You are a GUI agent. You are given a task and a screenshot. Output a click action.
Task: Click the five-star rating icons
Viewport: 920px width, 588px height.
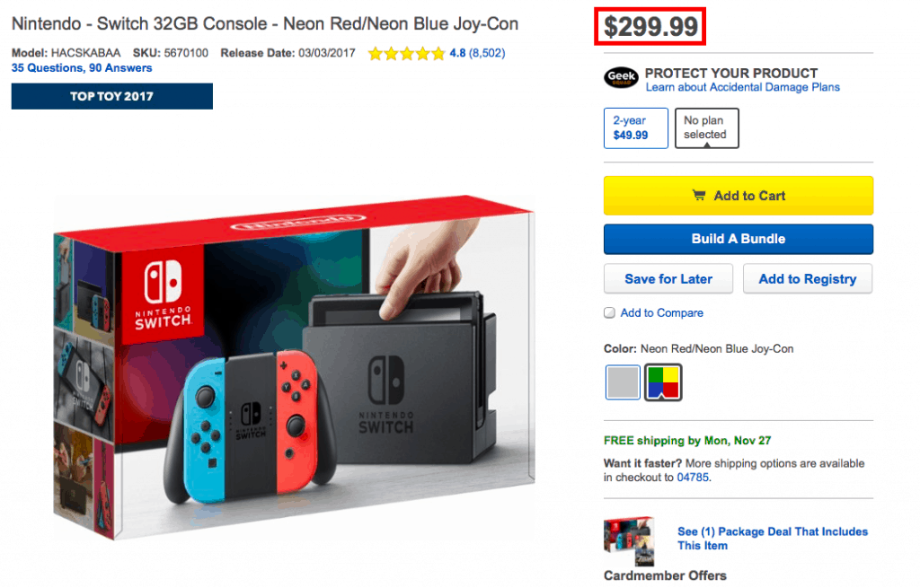click(x=406, y=53)
